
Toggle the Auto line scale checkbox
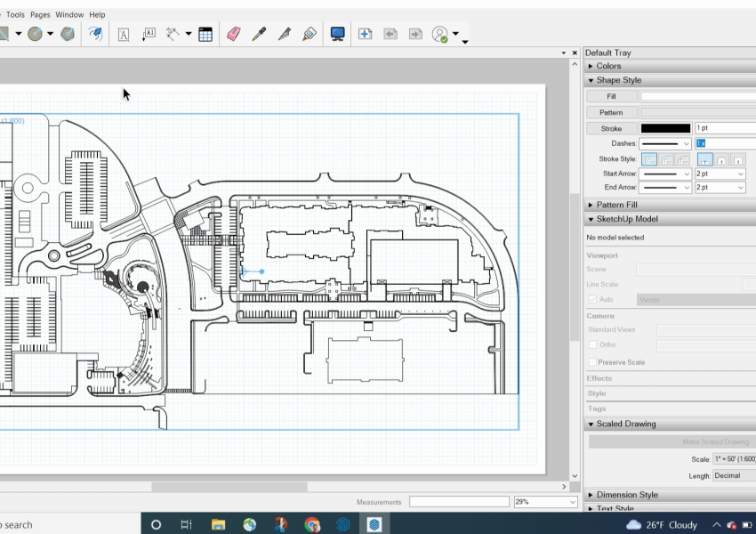(x=592, y=300)
